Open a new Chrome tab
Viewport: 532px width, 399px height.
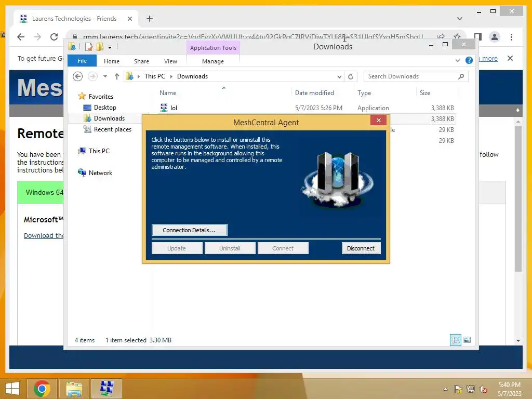click(150, 19)
